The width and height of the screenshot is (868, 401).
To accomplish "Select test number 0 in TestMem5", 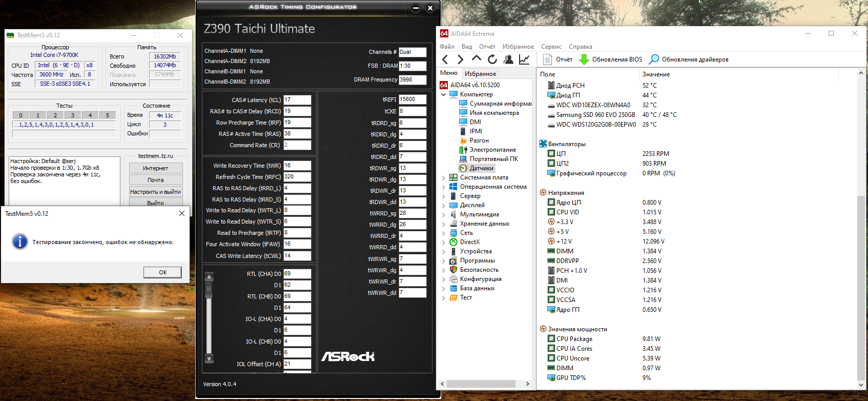I will pos(21,115).
